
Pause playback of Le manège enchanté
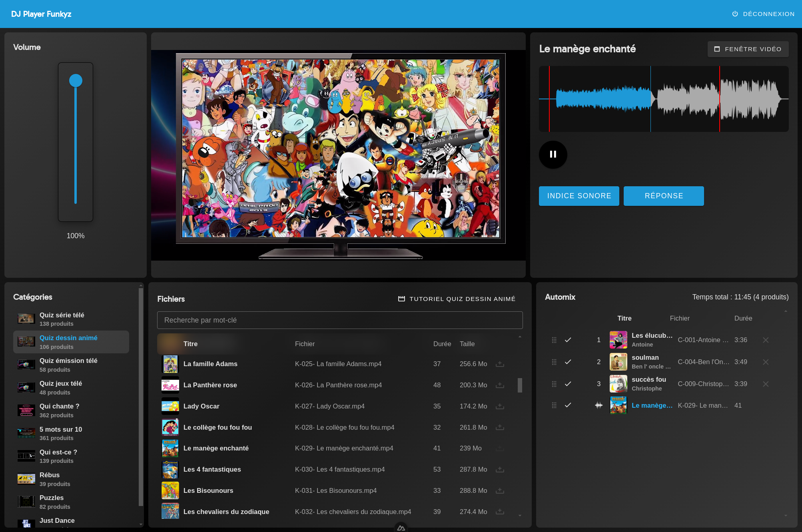tap(553, 154)
